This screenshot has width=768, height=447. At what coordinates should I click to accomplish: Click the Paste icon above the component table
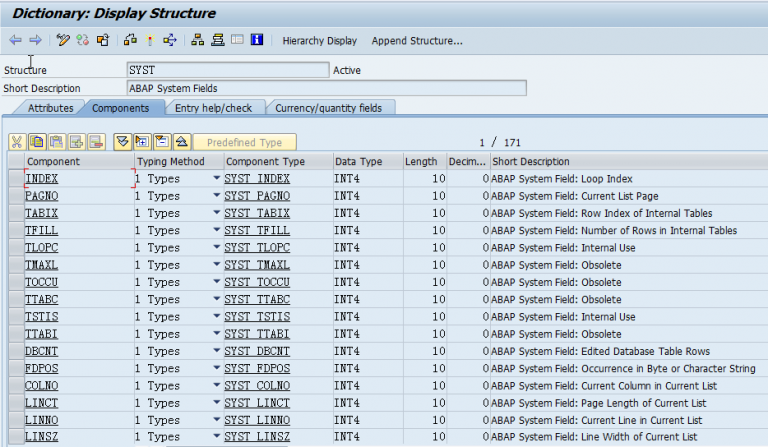tap(55, 142)
